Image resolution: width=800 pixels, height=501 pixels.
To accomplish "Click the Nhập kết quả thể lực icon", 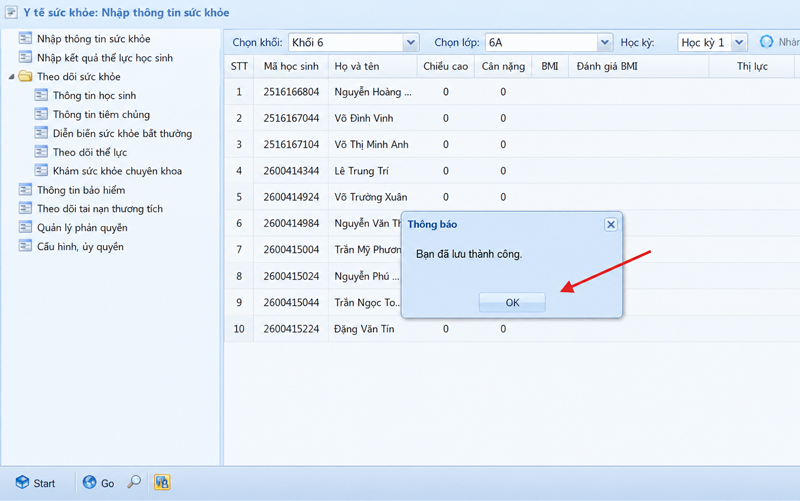I will coord(25,57).
